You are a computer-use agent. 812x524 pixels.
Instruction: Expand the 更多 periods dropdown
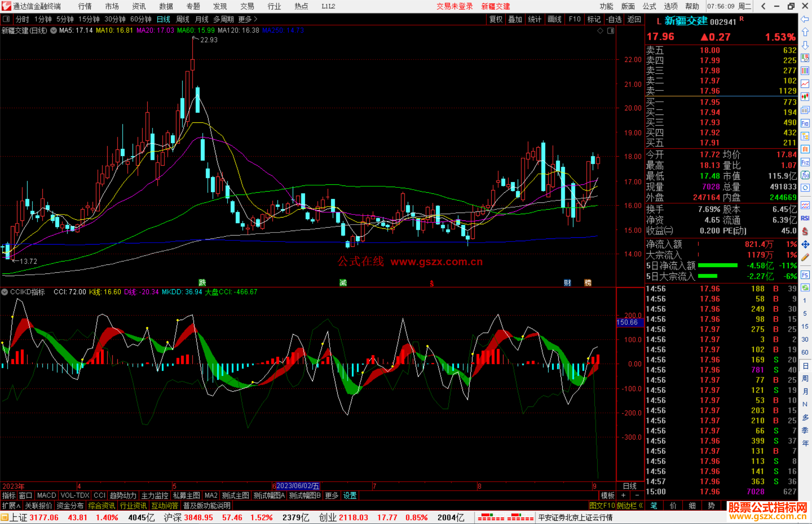248,19
